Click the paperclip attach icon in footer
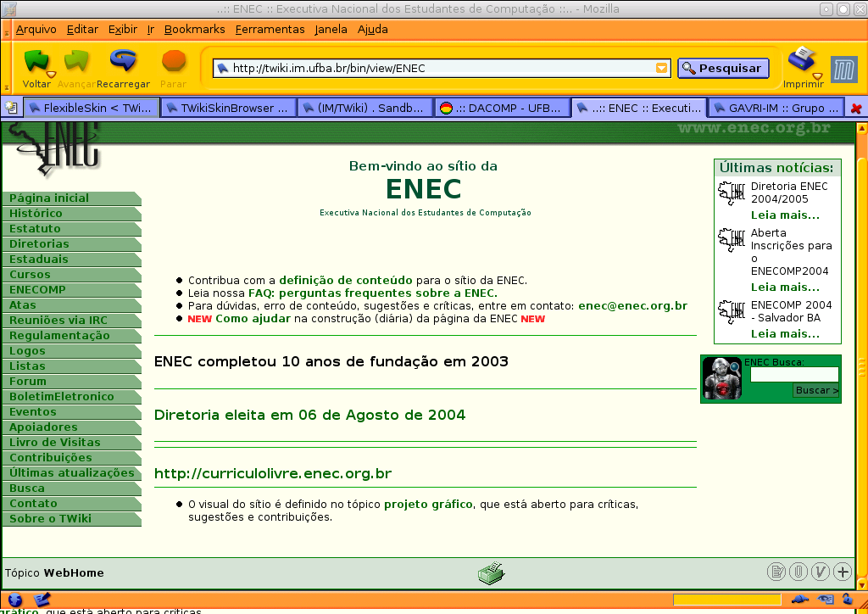868x614 pixels. pos(798,572)
